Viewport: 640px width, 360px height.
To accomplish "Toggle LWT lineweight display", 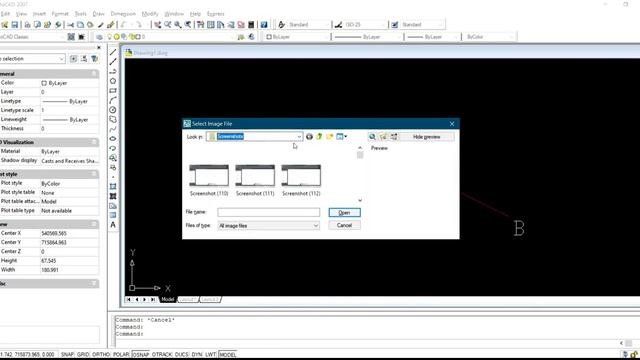I will click(211, 354).
